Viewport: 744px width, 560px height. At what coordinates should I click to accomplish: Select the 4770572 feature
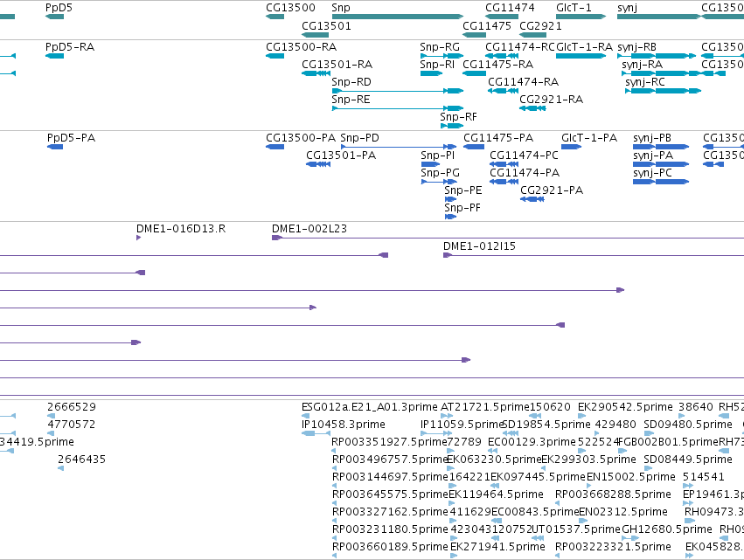point(51,433)
